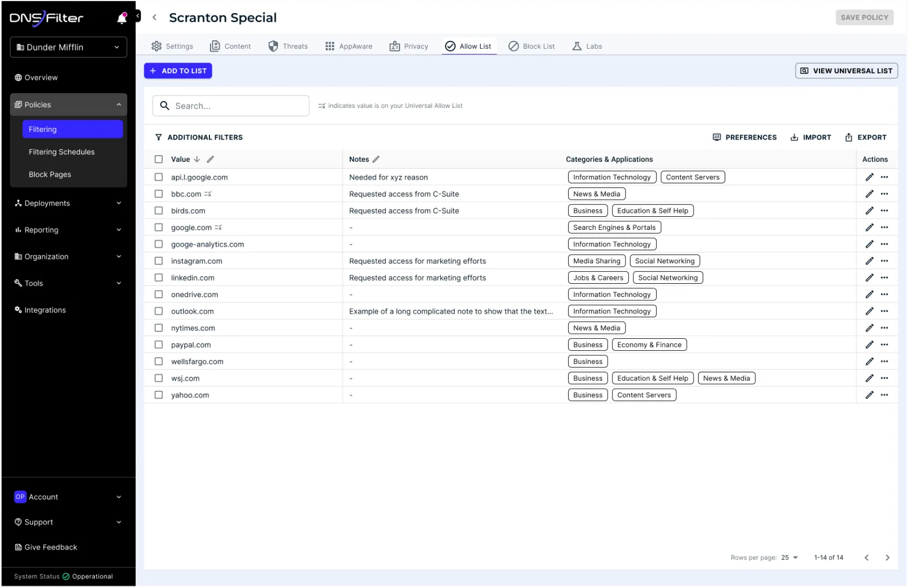
Task: Open the notifications bell
Action: [x=121, y=18]
